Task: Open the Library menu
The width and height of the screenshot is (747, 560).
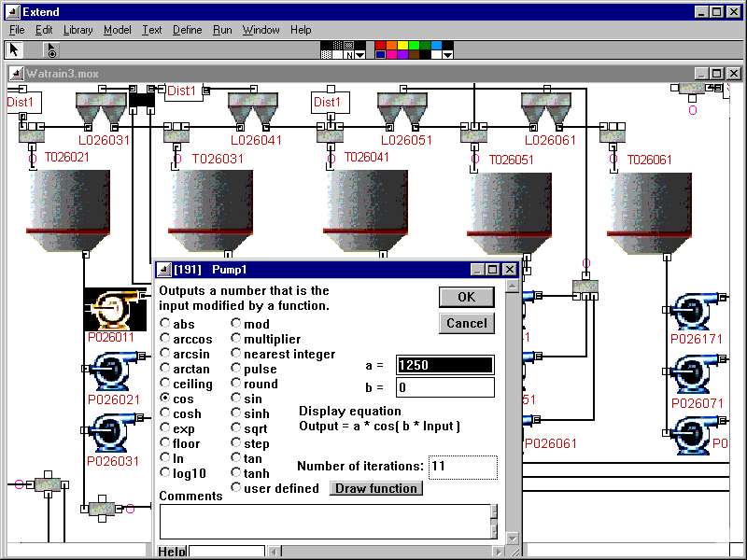Action: (78, 30)
